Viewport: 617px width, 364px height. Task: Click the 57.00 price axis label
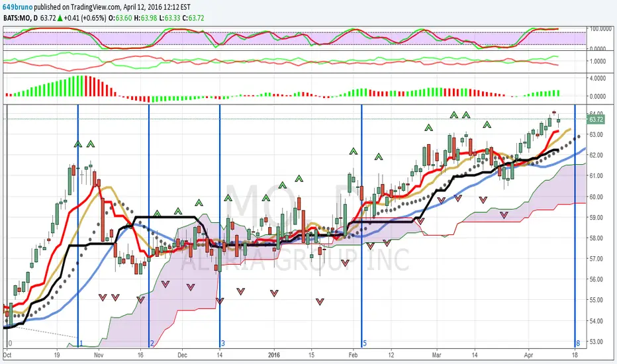point(596,259)
